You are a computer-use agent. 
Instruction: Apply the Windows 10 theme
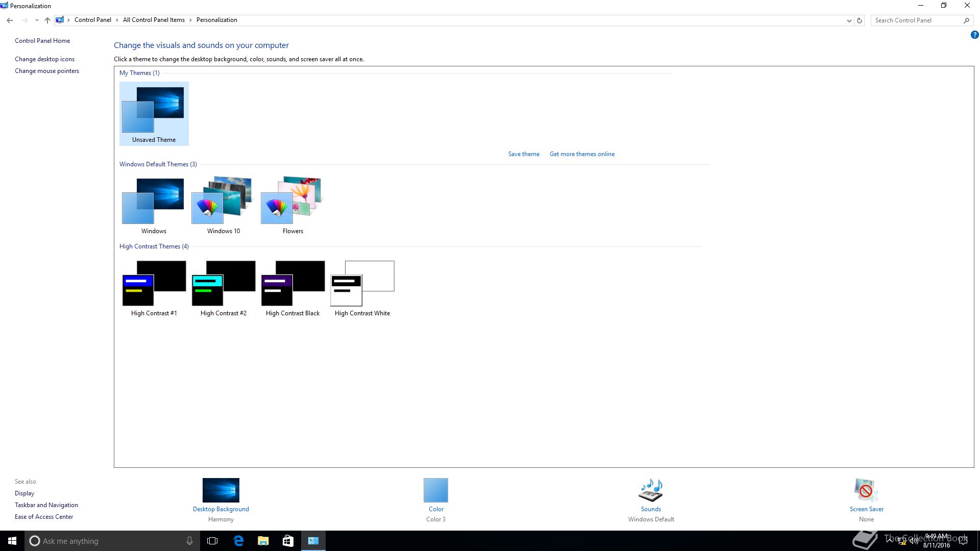point(223,205)
